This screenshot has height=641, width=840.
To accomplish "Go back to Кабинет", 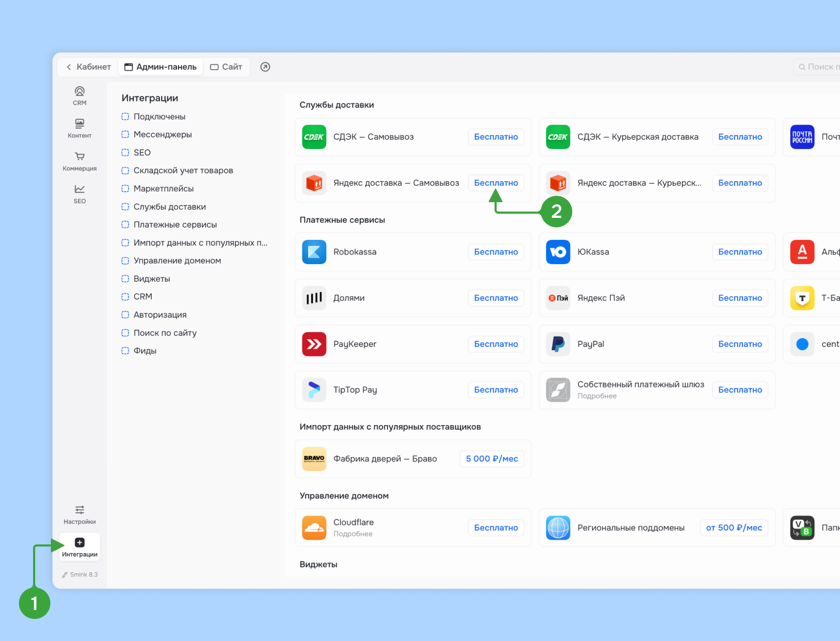I will tap(88, 67).
